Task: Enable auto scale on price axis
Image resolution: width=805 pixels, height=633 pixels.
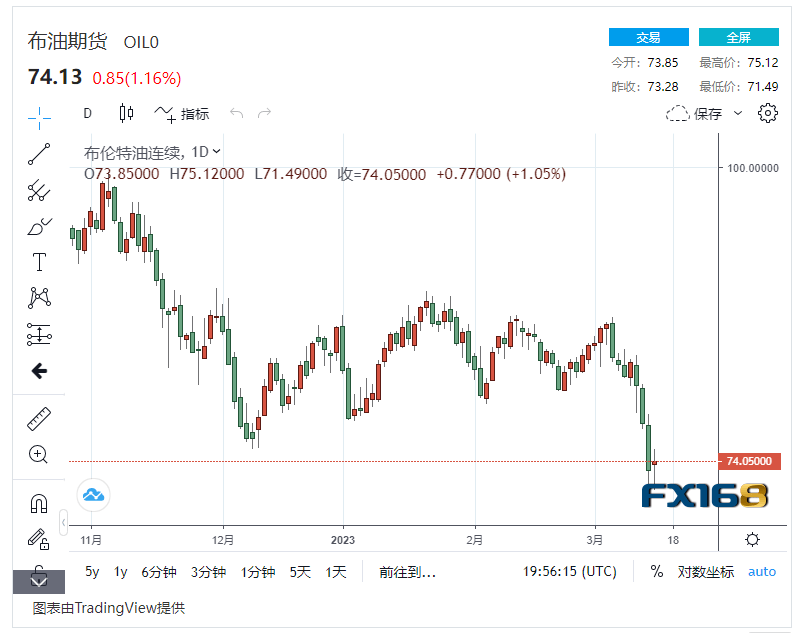Action: [762, 572]
